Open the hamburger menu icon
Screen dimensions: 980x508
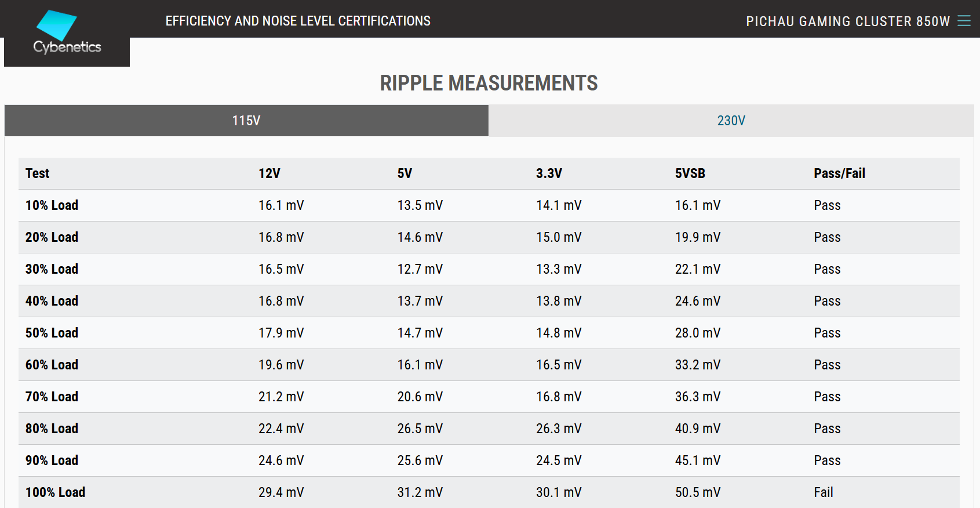coord(964,21)
